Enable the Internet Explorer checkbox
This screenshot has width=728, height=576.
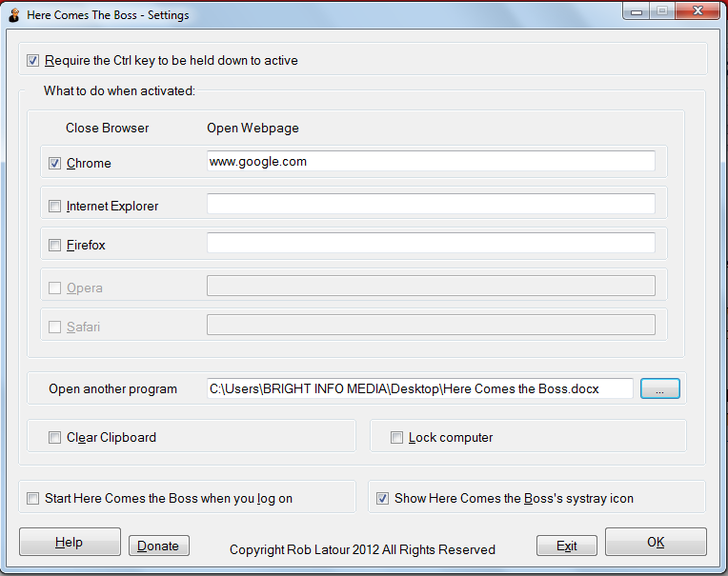tap(54, 206)
